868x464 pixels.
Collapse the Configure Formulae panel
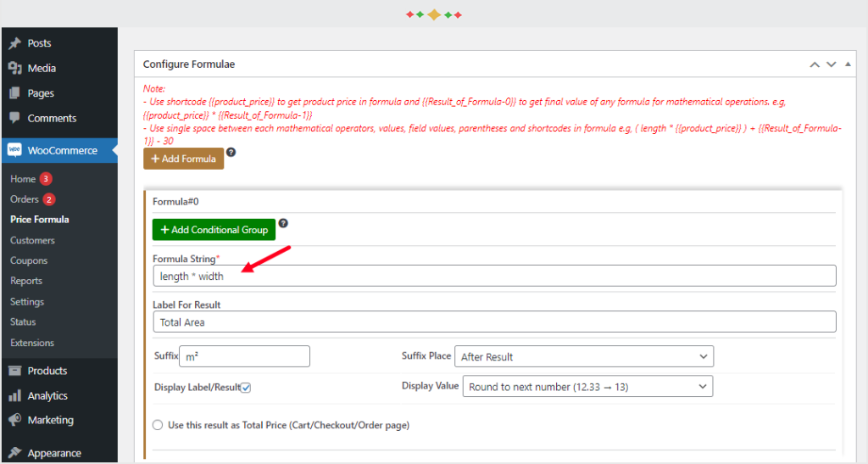(x=848, y=64)
